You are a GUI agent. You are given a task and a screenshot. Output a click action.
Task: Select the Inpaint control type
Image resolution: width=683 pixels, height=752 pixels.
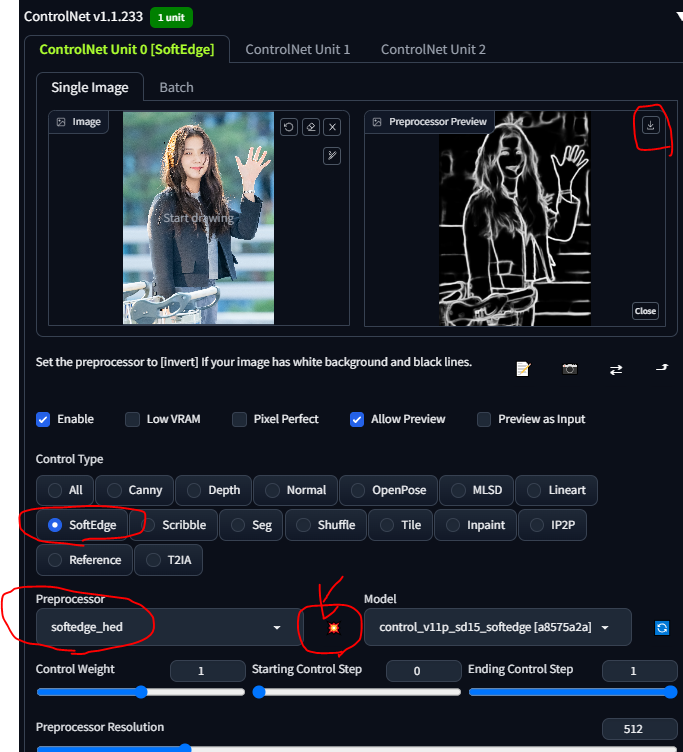[475, 525]
